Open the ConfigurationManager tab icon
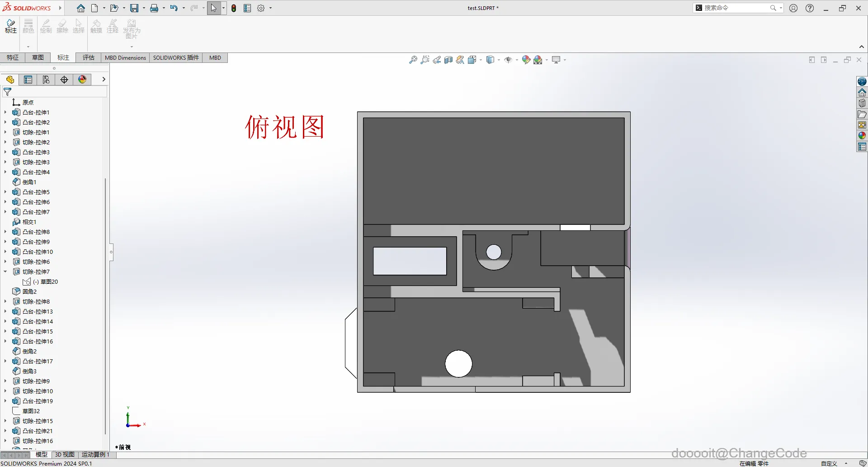 coord(46,80)
